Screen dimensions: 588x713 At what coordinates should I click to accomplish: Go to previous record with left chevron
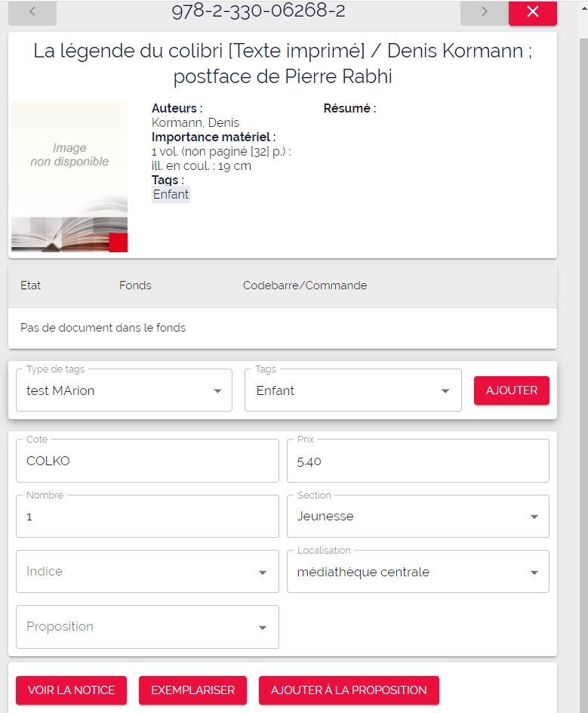(x=32, y=12)
